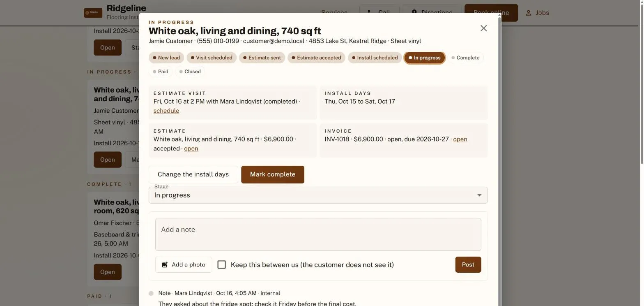Select the 'Install scheduled' stage chip
644x306 pixels.
coord(375,58)
